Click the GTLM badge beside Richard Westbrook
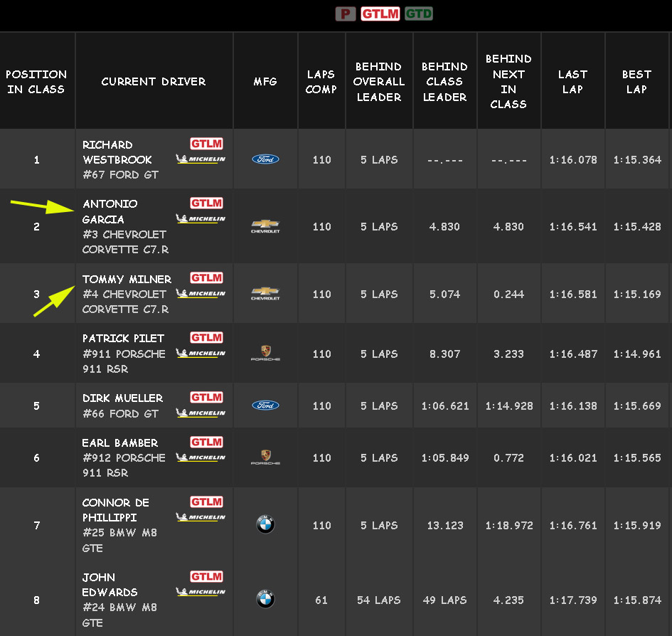The width and height of the screenshot is (672, 636). click(206, 144)
